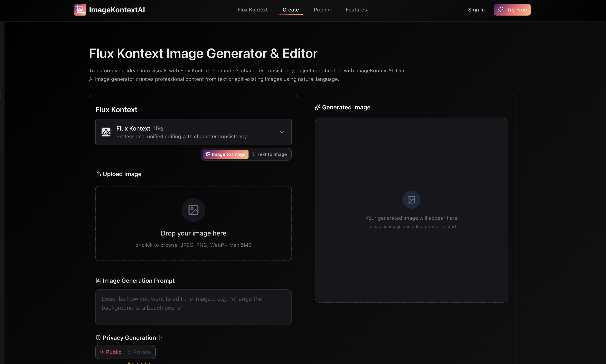
Task: Click the Privacy Generation shield icon
Action: tap(98, 338)
